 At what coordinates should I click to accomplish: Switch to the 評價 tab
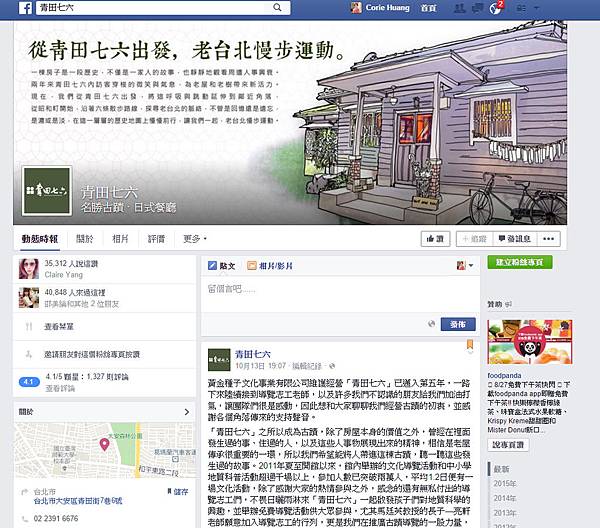156,239
